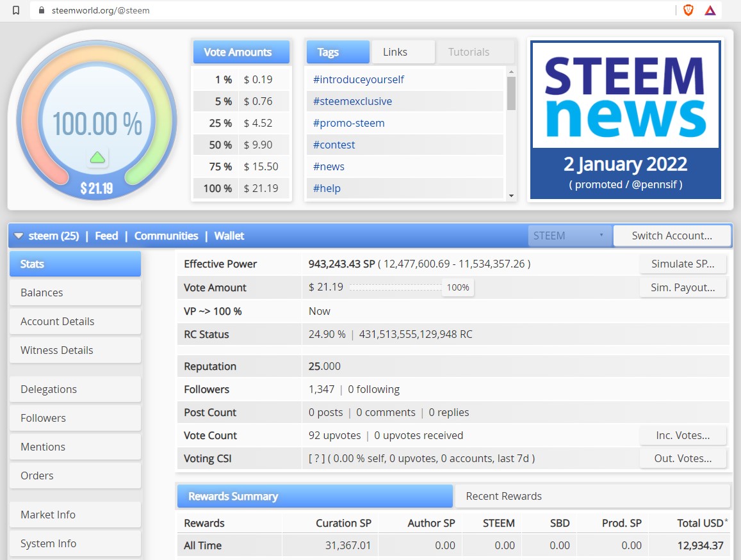
Task: Open the Vote Amounts tab
Action: [x=241, y=52]
